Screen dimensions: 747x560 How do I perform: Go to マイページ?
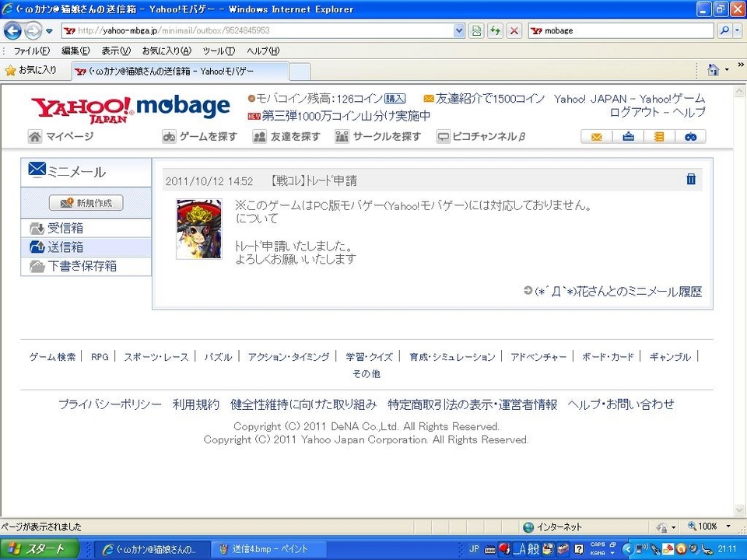tap(61, 137)
